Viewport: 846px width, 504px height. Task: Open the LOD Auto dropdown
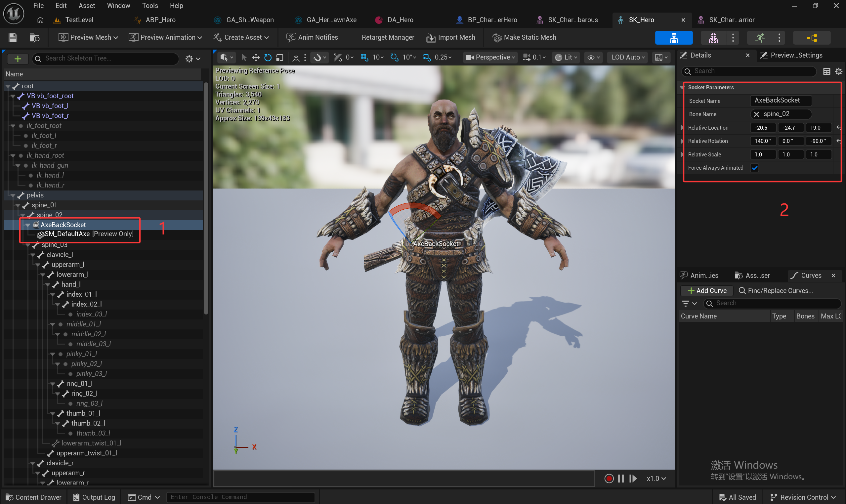(x=628, y=58)
